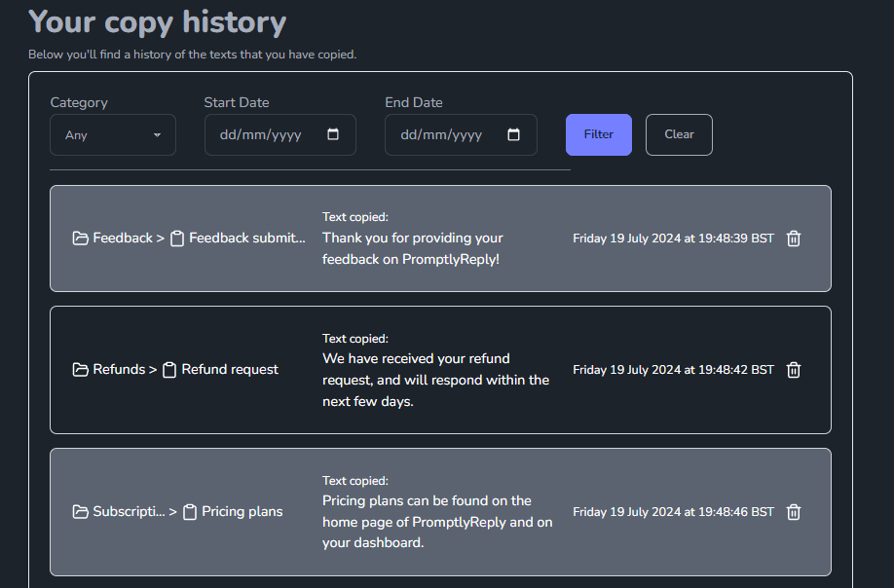This screenshot has height=588, width=894.
Task: Open the End Date calendar picker
Action: (x=513, y=134)
